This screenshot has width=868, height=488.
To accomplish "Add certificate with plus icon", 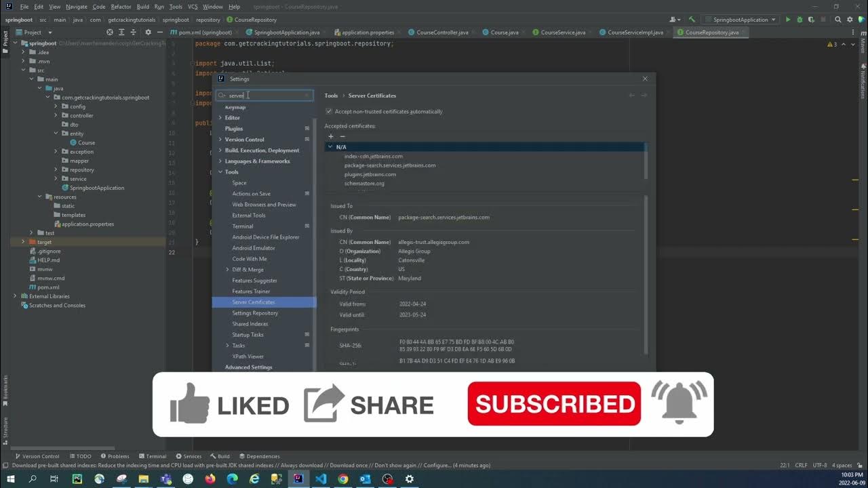I will [331, 136].
